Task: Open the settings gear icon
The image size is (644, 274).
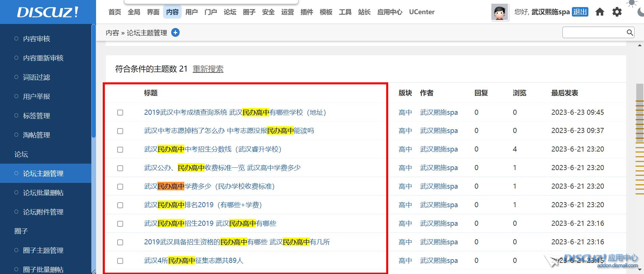Action: (x=617, y=12)
